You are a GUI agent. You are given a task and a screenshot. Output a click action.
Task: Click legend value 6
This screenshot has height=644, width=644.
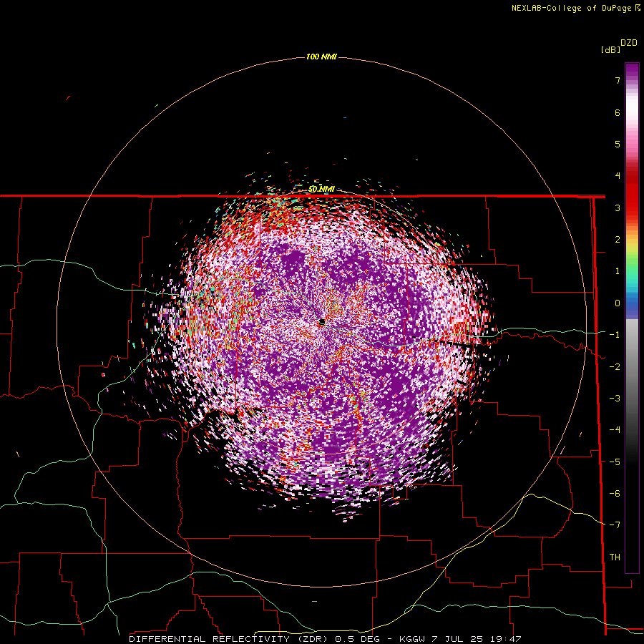tap(618, 112)
